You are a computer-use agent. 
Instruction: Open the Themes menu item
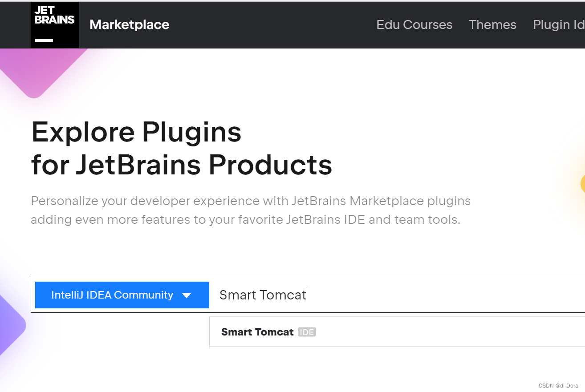point(492,24)
